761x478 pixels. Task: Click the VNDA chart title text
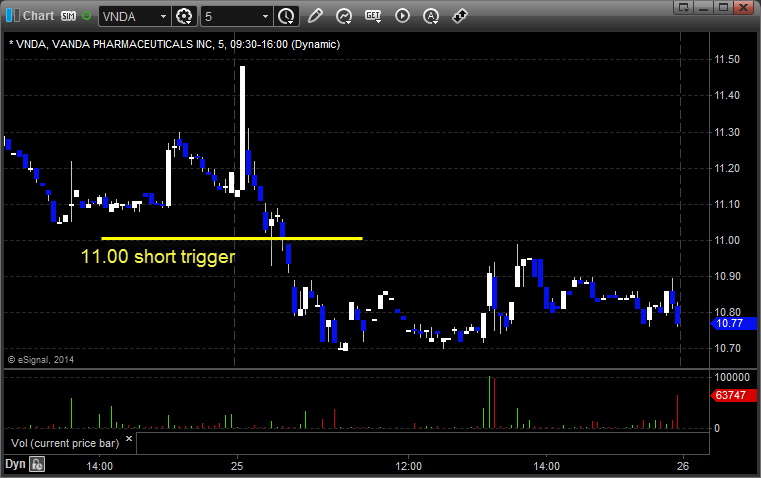point(175,44)
